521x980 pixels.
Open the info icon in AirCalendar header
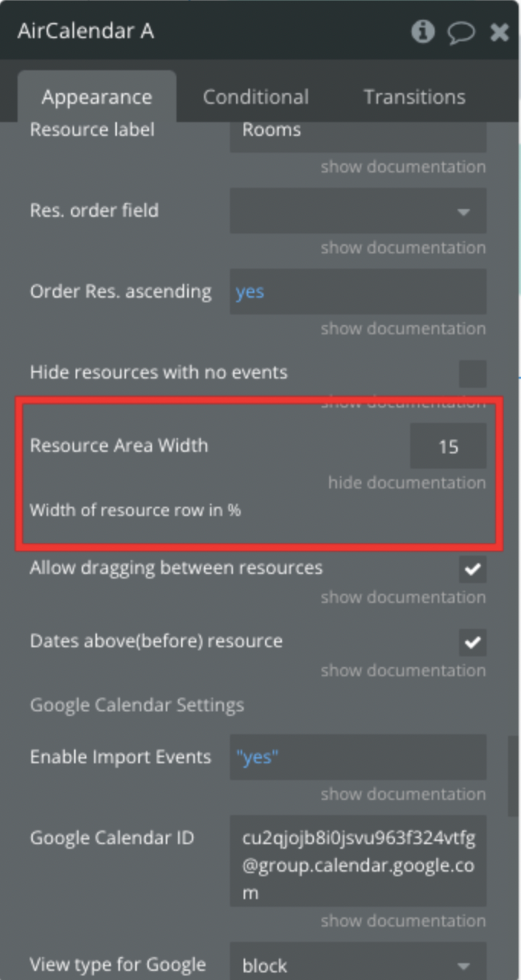pyautogui.click(x=422, y=31)
